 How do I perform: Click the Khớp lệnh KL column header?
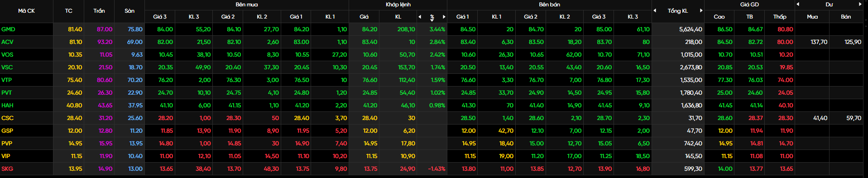point(398,17)
